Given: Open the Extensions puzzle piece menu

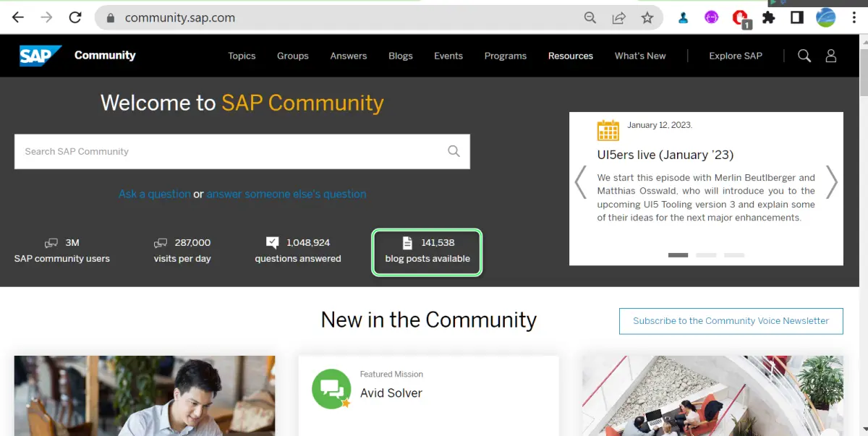Looking at the screenshot, I should tap(769, 18).
